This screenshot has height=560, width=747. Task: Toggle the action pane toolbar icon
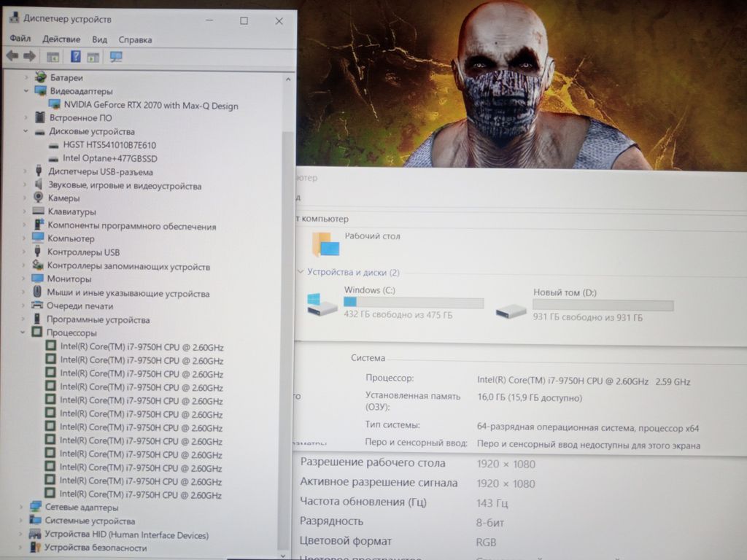tap(93, 57)
